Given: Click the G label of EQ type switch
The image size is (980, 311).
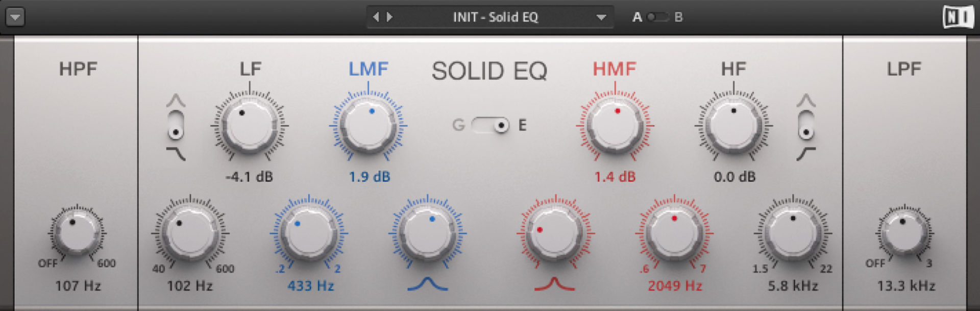Looking at the screenshot, I should (458, 125).
